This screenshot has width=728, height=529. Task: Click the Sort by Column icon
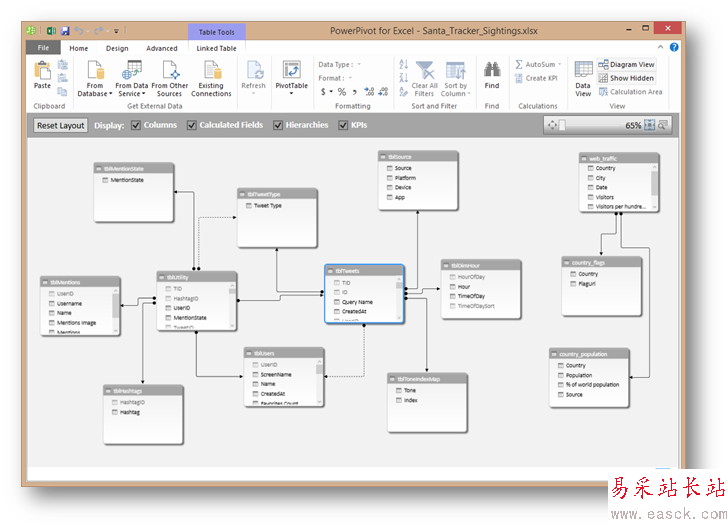455,70
